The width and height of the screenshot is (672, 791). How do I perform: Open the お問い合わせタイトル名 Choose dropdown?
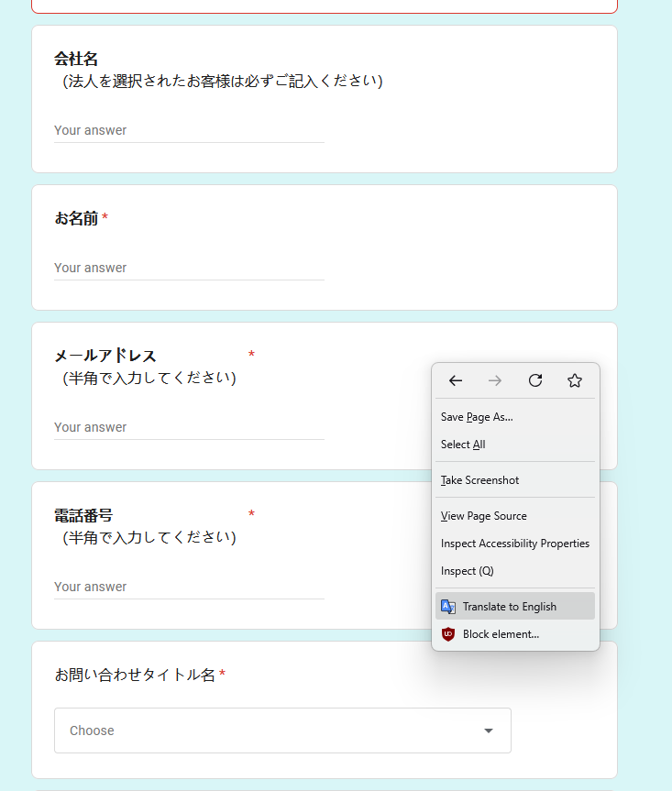282,731
